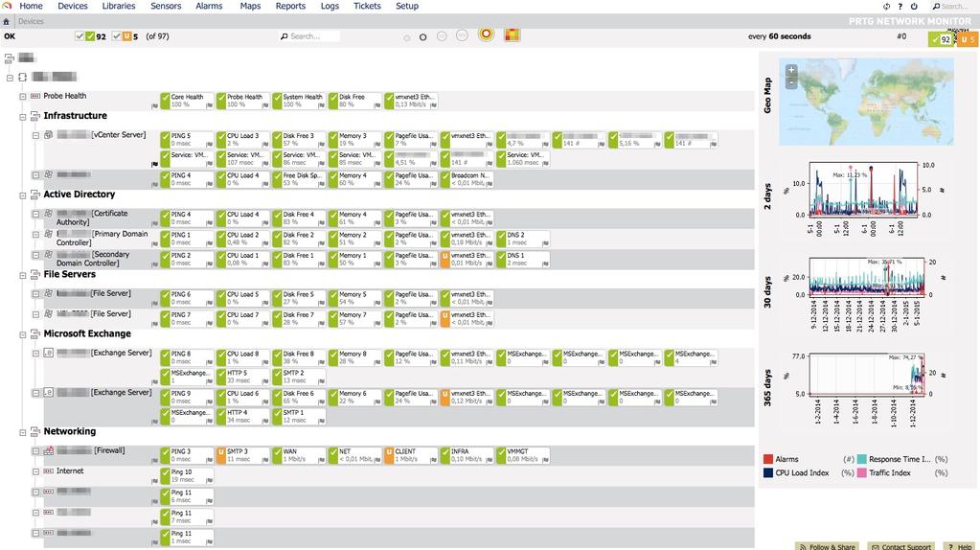Viewport: 980px width, 550px height.
Task: Click the Follow & Share button
Action: tap(826, 546)
